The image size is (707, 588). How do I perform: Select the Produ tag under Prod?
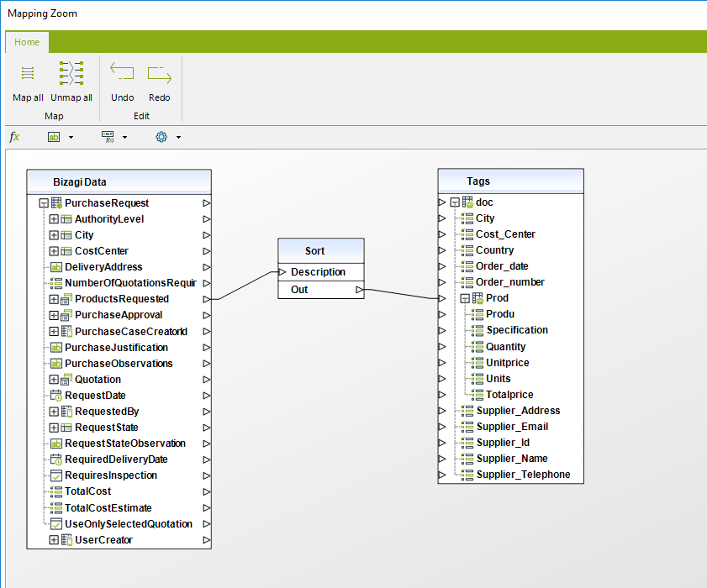click(x=500, y=314)
